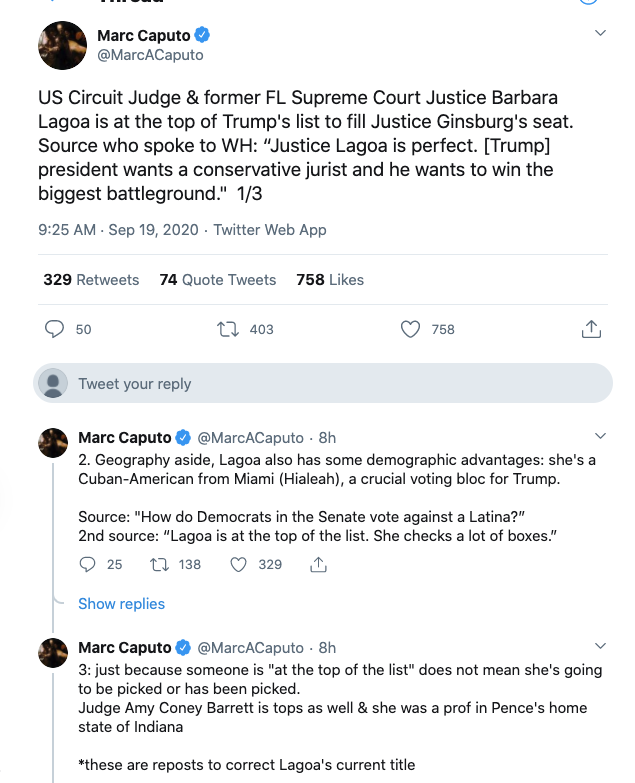Reply to the second tweet with 25 comments
635x783 pixels.
(87, 564)
